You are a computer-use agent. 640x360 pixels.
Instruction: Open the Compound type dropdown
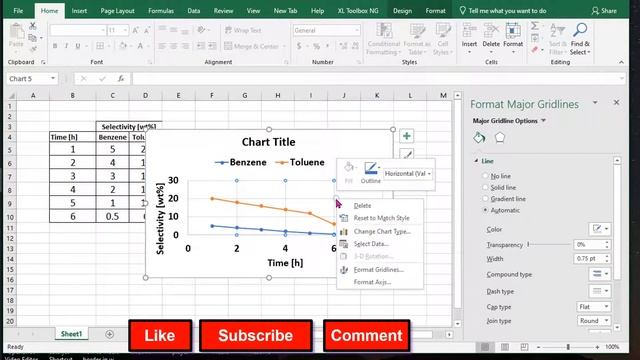600,274
